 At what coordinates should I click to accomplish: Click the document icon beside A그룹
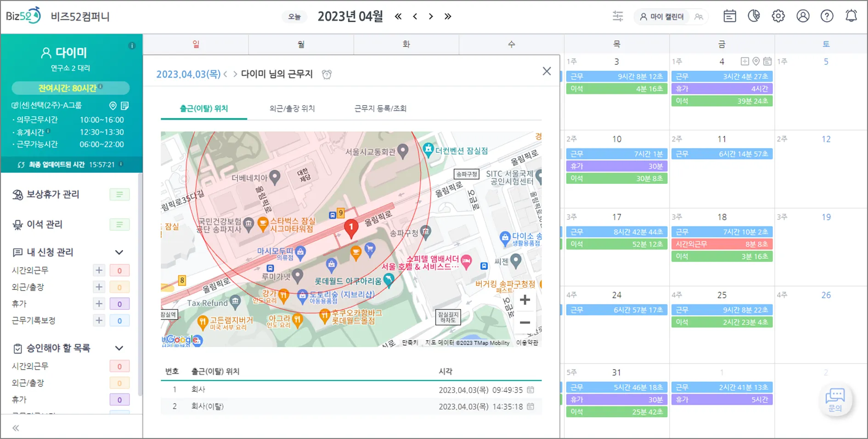(124, 106)
